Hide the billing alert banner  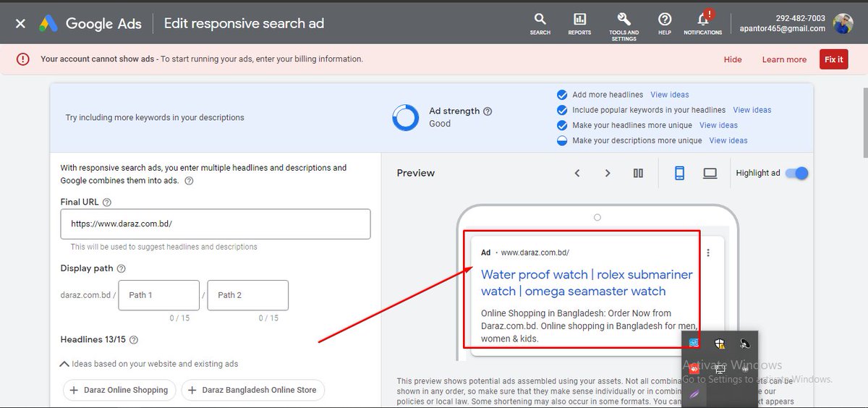click(733, 59)
